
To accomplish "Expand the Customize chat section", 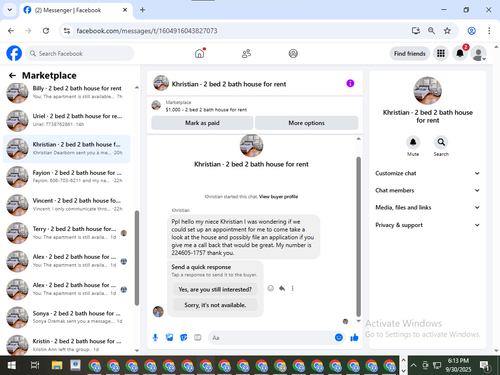I will (x=428, y=173).
